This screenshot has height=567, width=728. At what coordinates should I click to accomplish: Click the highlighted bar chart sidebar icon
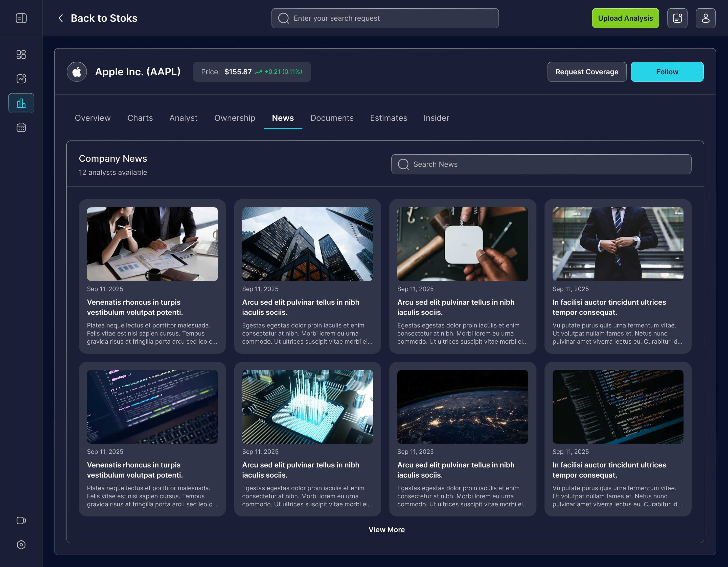point(21,103)
